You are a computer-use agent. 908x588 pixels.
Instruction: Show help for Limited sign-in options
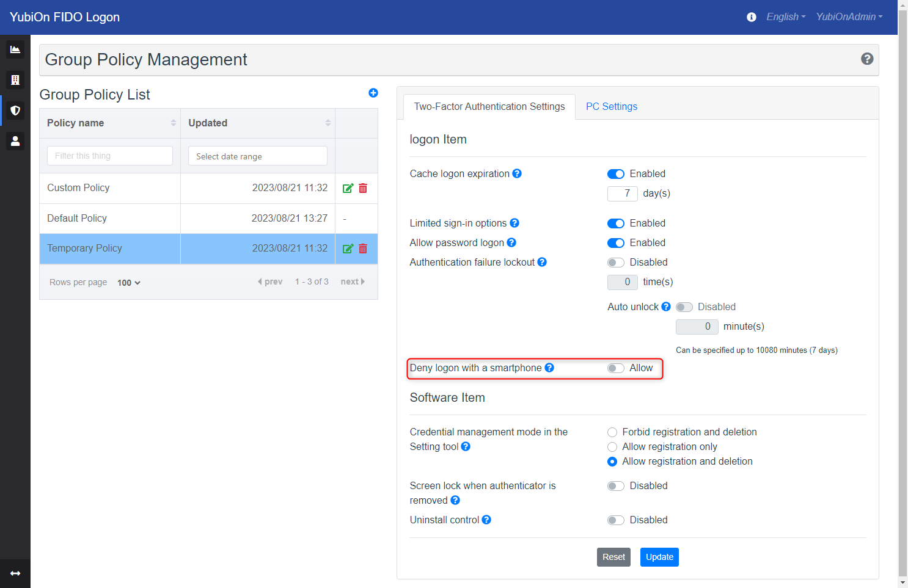[x=514, y=223]
